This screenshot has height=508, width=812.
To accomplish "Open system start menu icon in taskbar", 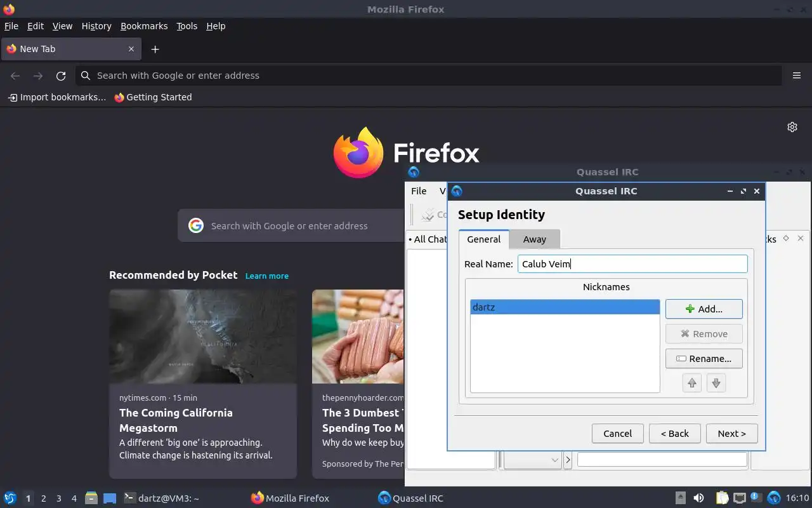I will (10, 498).
